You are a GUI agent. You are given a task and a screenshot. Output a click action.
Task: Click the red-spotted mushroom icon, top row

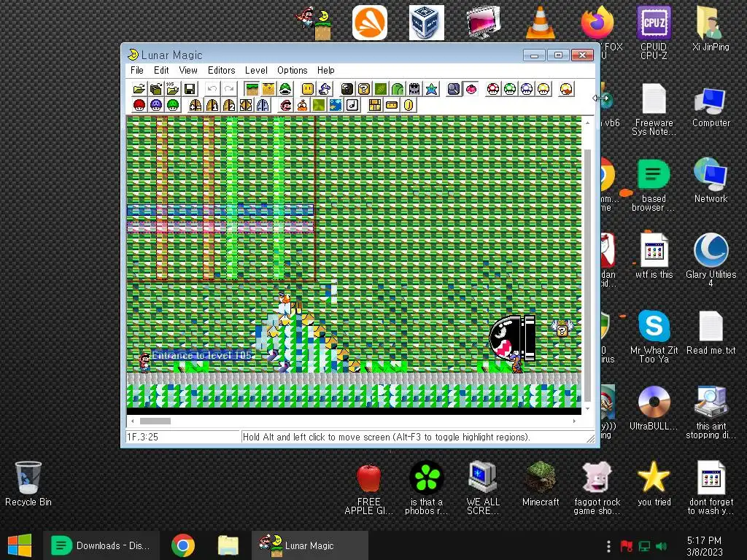point(494,89)
